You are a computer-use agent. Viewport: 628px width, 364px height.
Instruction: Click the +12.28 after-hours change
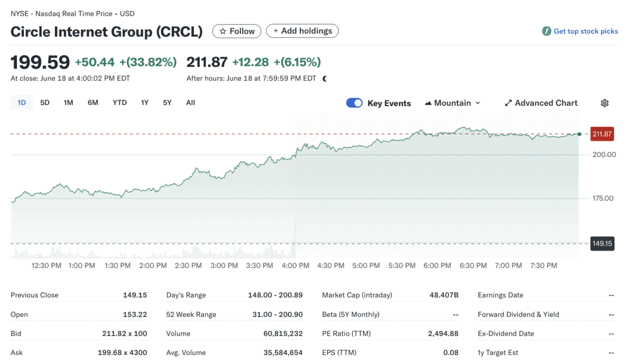pos(251,62)
